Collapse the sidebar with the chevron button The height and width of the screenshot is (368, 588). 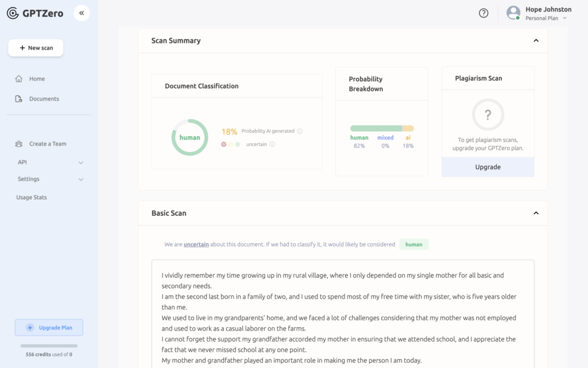pos(82,13)
